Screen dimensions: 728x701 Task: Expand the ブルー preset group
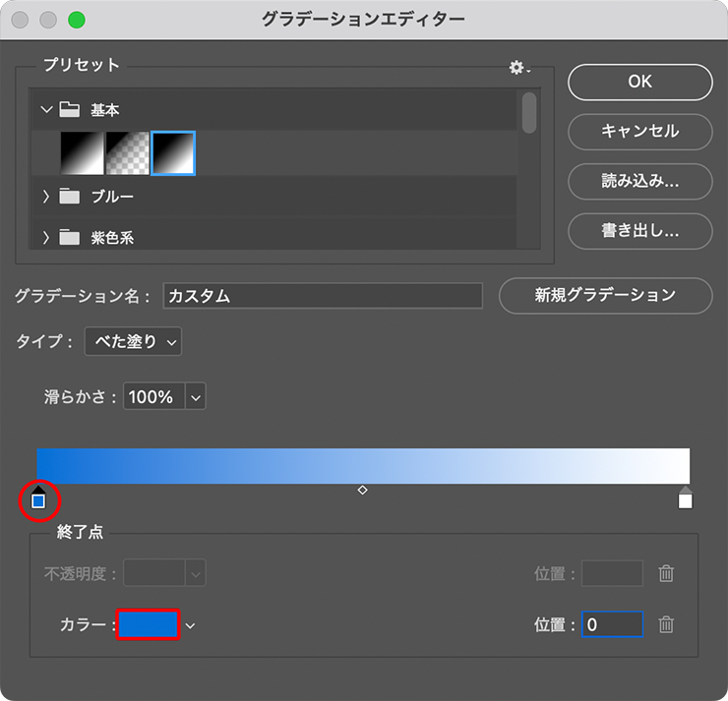pyautogui.click(x=46, y=197)
